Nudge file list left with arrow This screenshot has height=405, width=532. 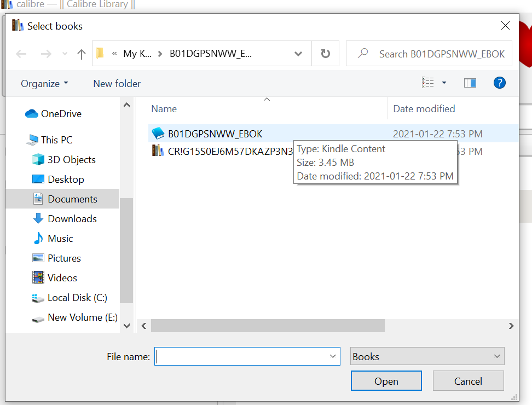144,326
